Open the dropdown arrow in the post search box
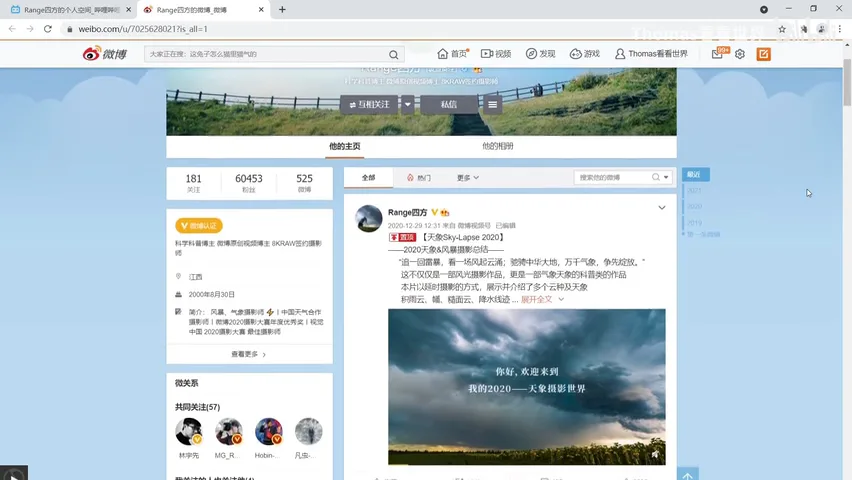This screenshot has width=852, height=480. point(666,177)
